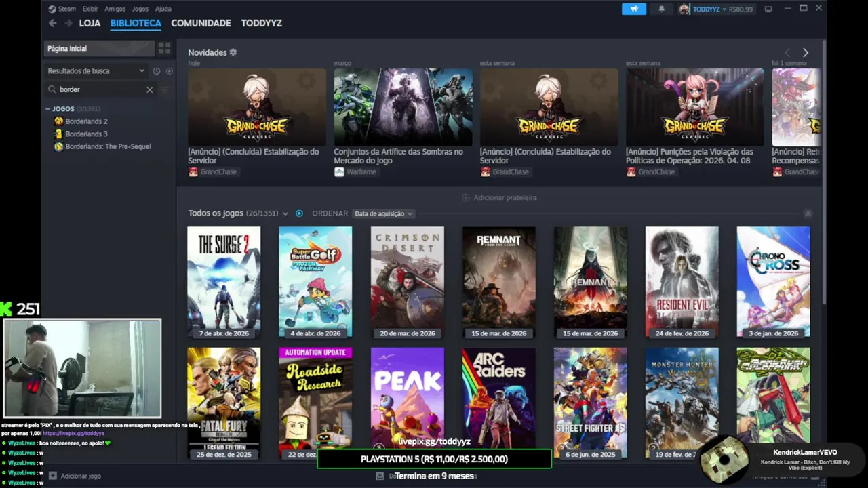This screenshot has height=488, width=868.
Task: Go to the LOJA tab
Action: click(90, 23)
